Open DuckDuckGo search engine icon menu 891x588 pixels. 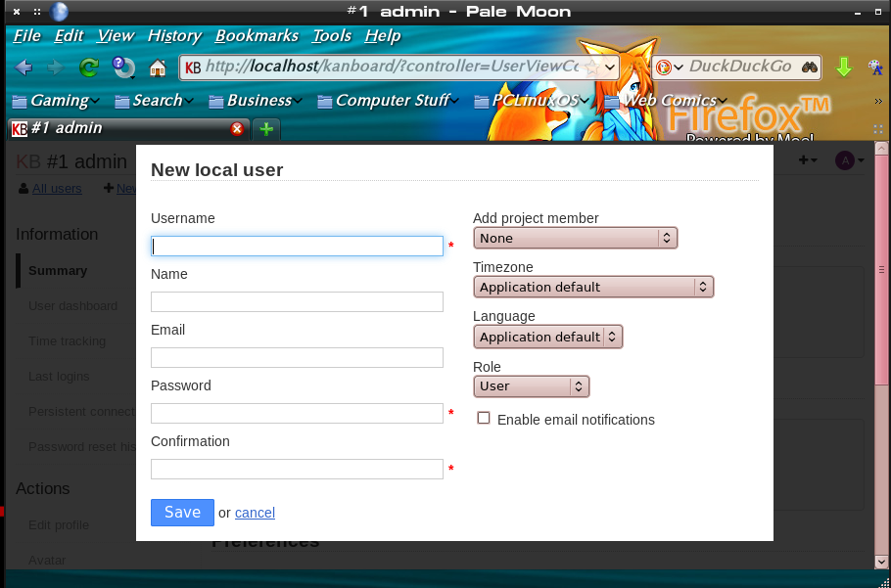click(x=669, y=68)
